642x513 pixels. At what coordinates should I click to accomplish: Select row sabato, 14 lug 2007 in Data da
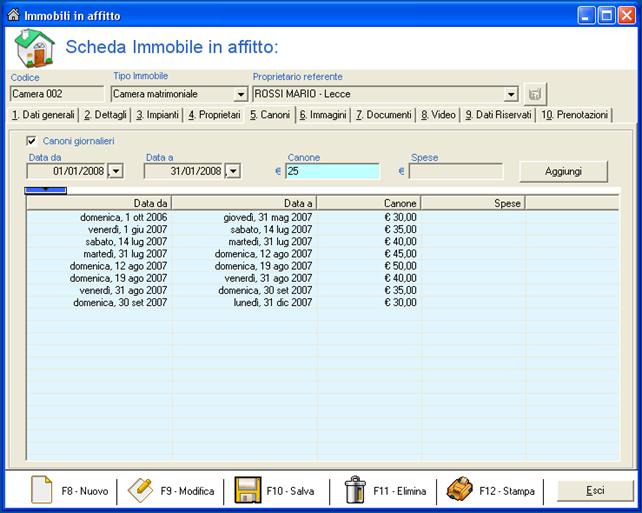tap(126, 242)
